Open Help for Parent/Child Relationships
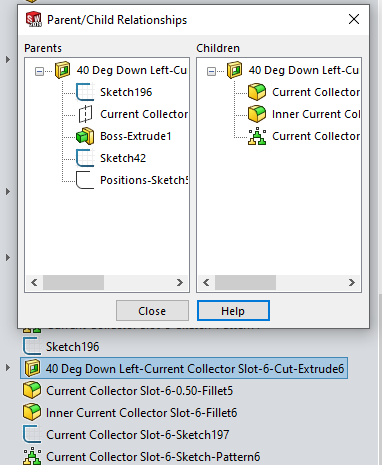Image resolution: width=382 pixels, height=465 pixels. 233,311
